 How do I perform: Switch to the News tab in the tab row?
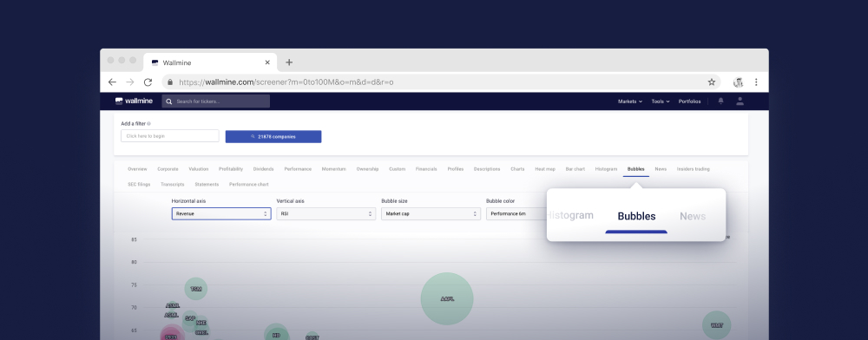coord(661,169)
